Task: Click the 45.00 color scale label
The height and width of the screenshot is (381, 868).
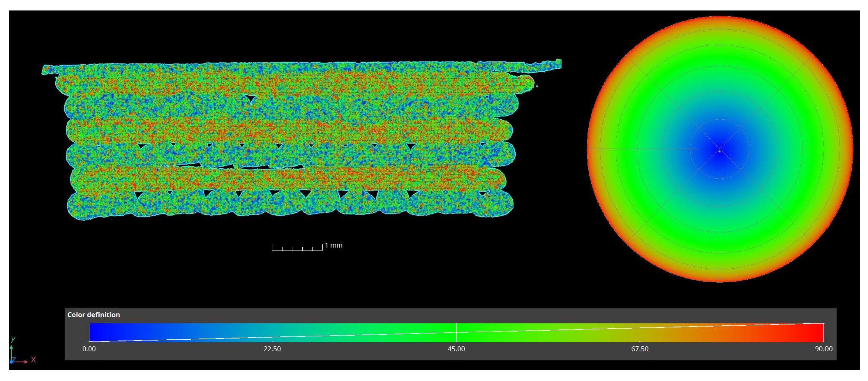Action: [x=456, y=349]
